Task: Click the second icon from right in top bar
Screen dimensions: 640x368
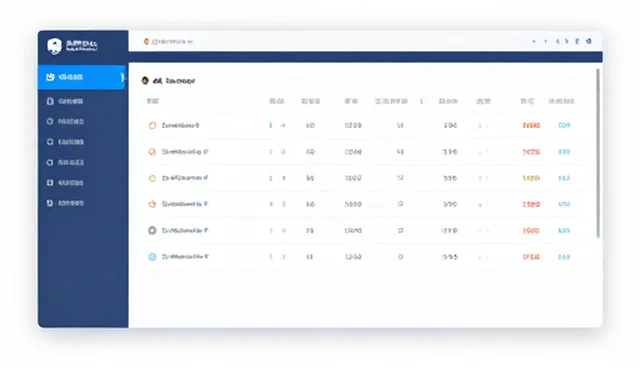Action: [x=577, y=41]
